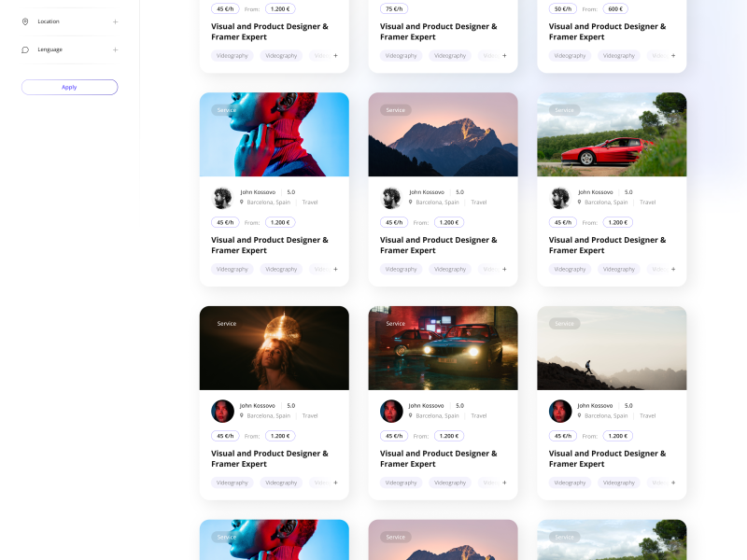Click the 600 € starting price pill
This screenshot has width=747, height=560.
click(x=615, y=8)
